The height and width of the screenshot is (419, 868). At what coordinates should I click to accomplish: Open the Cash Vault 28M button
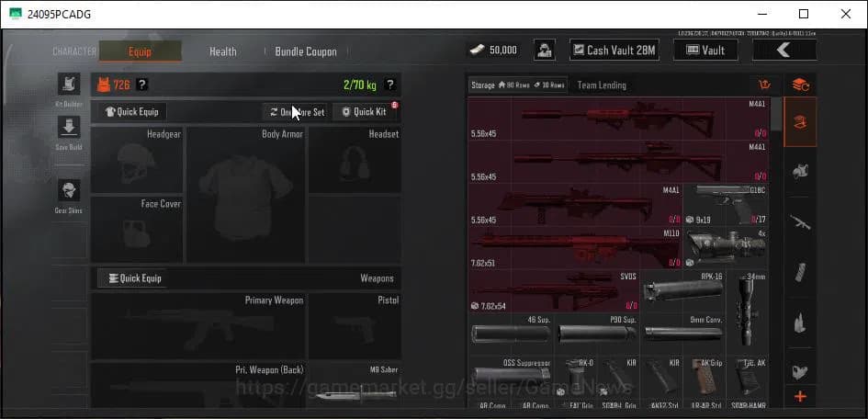click(614, 51)
